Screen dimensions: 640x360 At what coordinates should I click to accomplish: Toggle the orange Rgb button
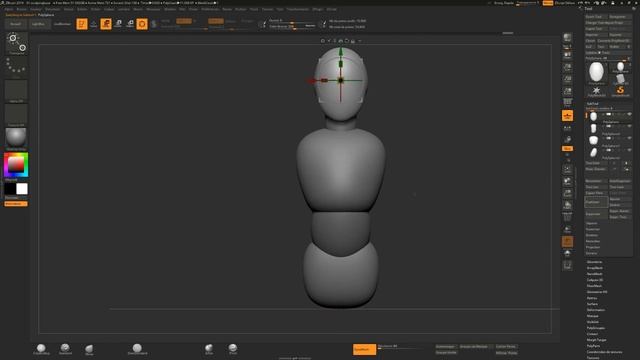184,21
